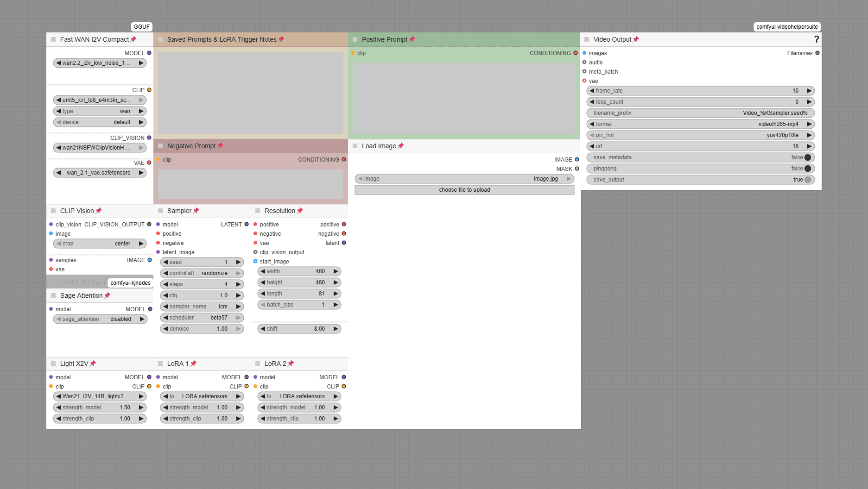Click the pin icon on Sage Attention node

pos(108,295)
